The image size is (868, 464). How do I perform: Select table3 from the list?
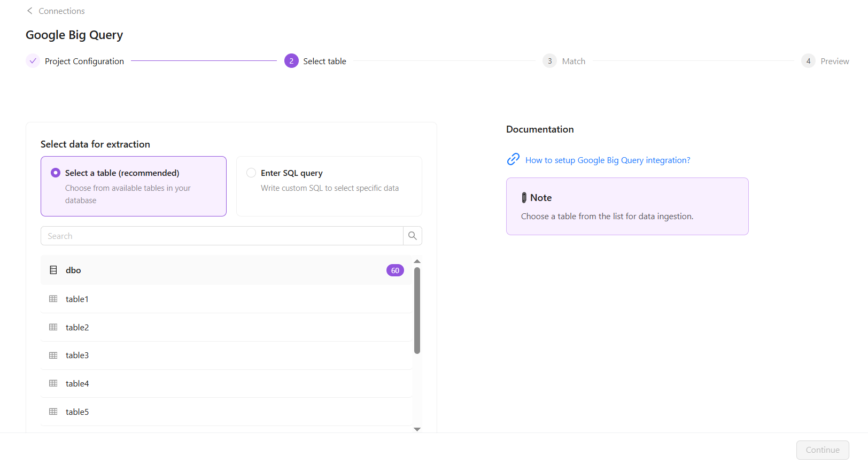pyautogui.click(x=226, y=355)
